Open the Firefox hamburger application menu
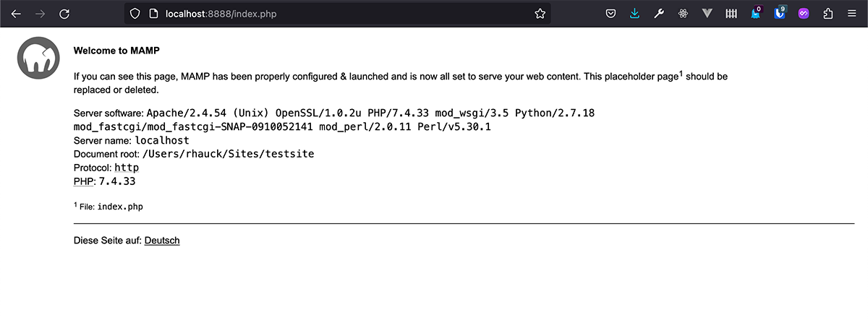This screenshot has width=868, height=320. pyautogui.click(x=852, y=13)
